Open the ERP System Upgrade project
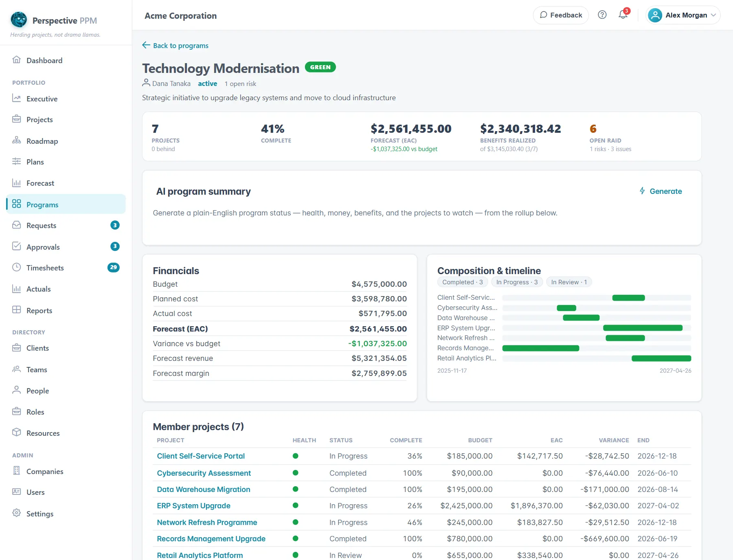Image resolution: width=733 pixels, height=560 pixels. [x=194, y=505]
